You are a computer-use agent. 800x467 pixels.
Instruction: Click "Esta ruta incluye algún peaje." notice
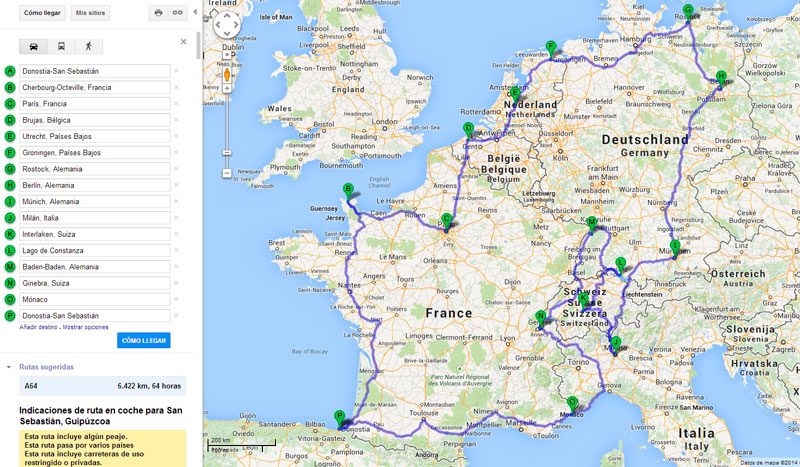click(x=76, y=437)
